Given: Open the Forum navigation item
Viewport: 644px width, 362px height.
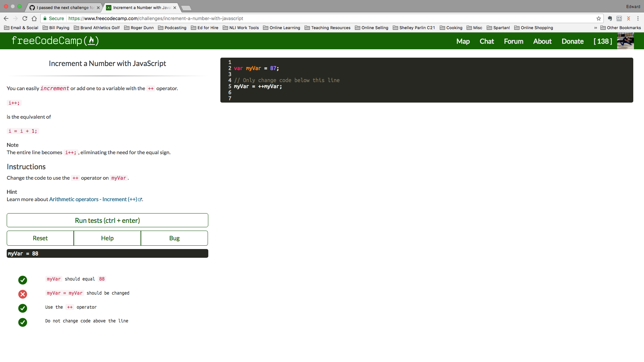Looking at the screenshot, I should pyautogui.click(x=514, y=41).
